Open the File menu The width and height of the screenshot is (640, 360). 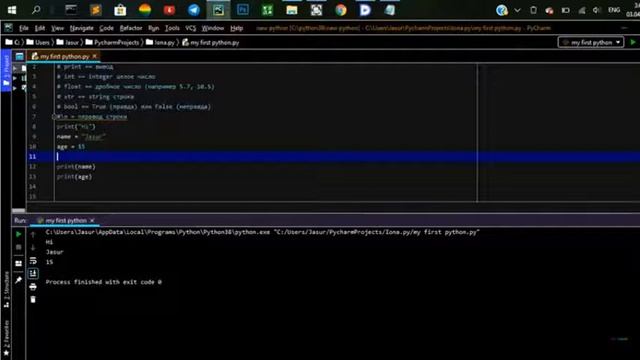pyautogui.click(x=24, y=28)
